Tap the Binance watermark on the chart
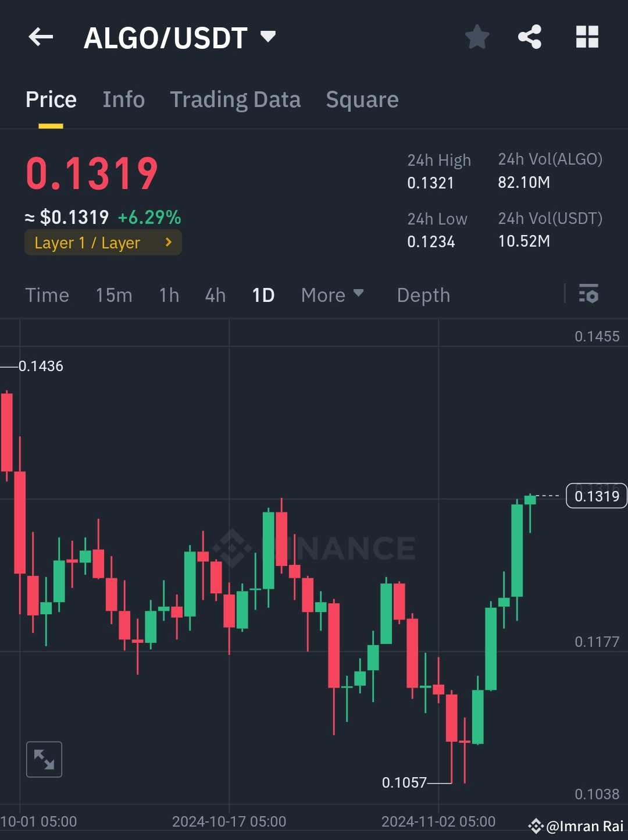Viewport: 628px width, 840px height. (x=314, y=546)
